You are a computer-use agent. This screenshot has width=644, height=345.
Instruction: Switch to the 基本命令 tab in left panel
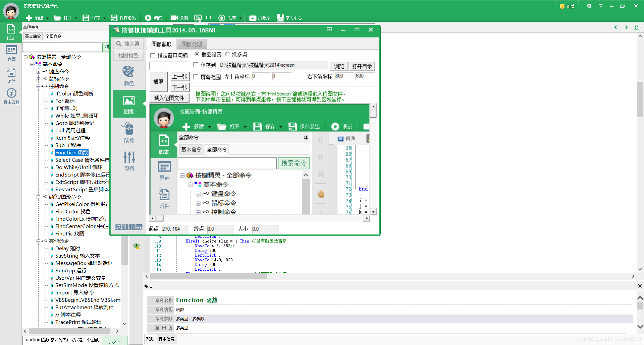click(33, 36)
